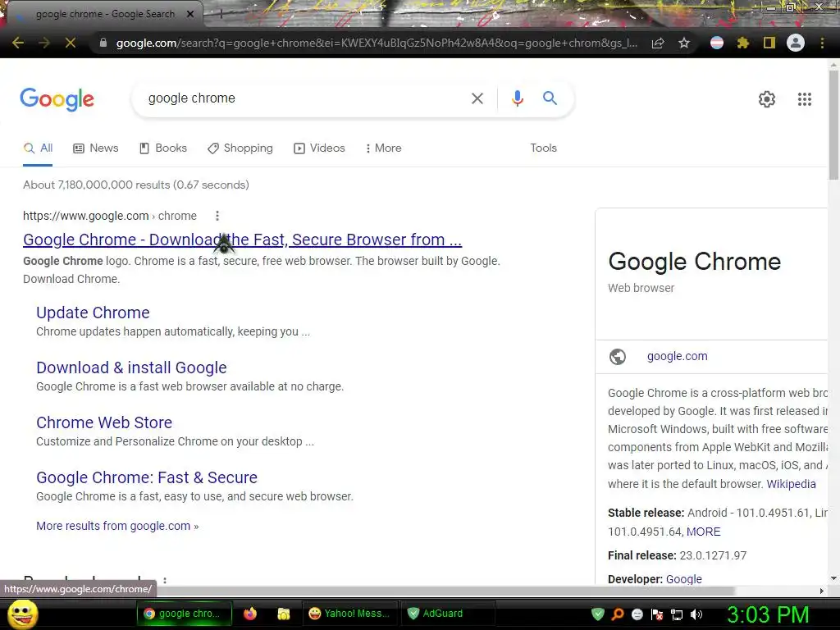
Task: Open the profile avatar menu
Action: [x=796, y=43]
